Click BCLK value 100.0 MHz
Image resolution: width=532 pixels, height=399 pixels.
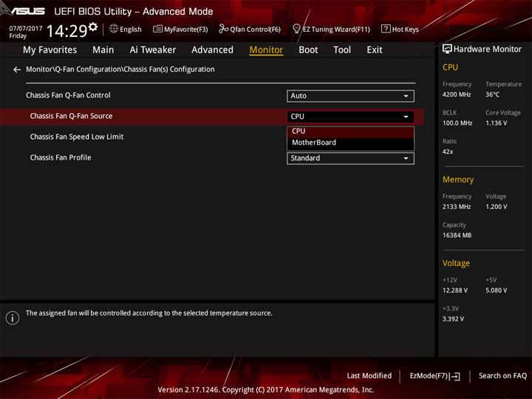point(457,123)
